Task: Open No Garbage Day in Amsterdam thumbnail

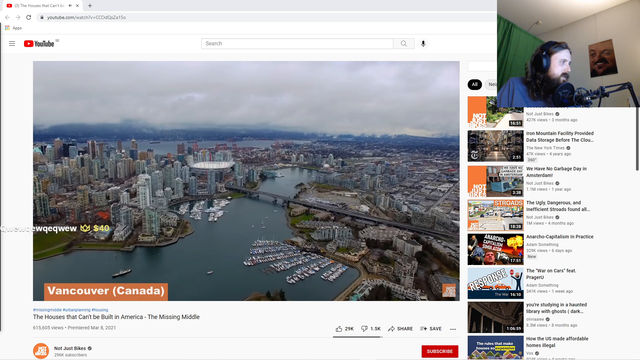Action: (x=496, y=181)
